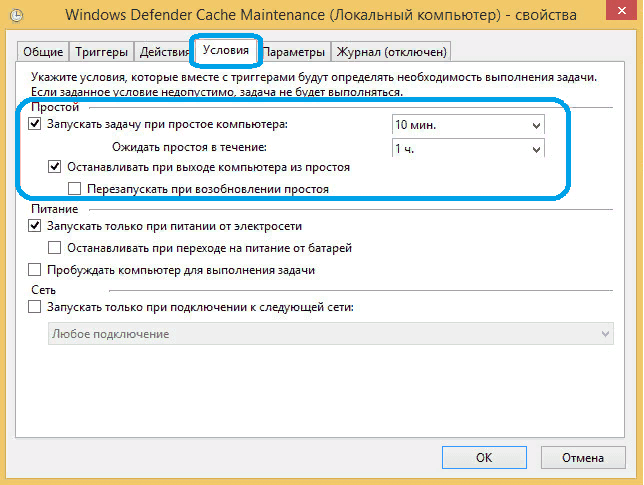The width and height of the screenshot is (644, 485).
Task: Open the Параметры tab
Action: tap(294, 52)
